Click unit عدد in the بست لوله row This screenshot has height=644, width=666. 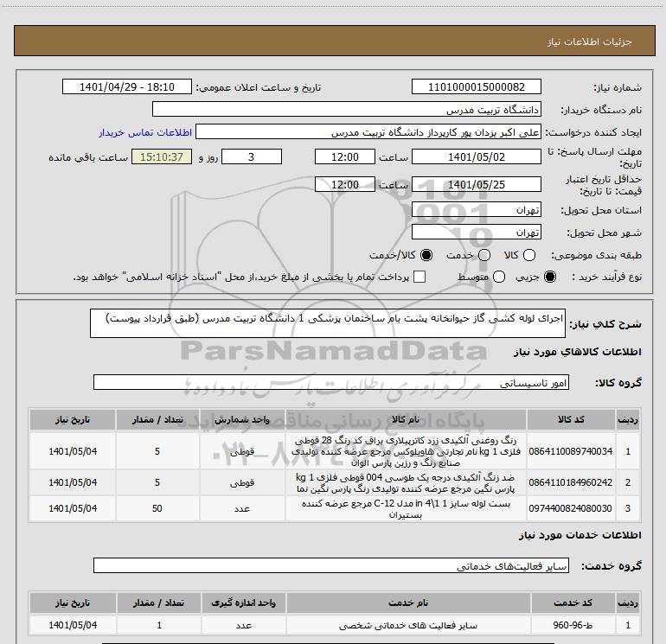pyautogui.click(x=242, y=508)
